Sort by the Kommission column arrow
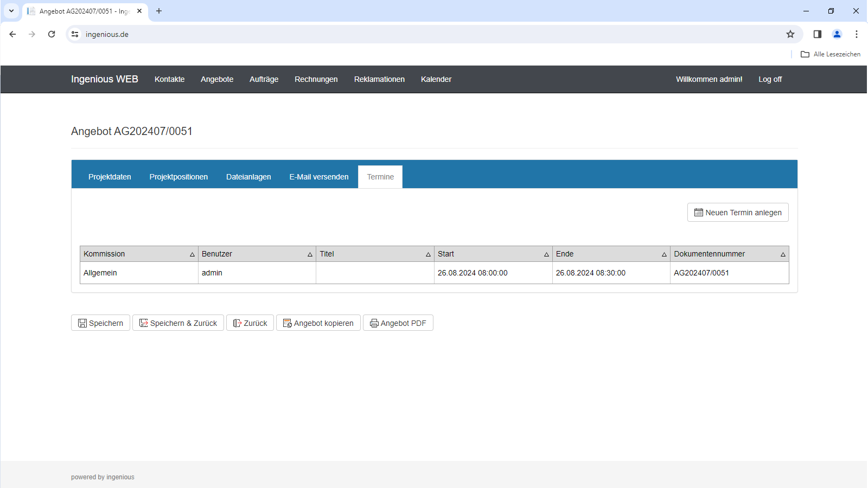Image resolution: width=868 pixels, height=488 pixels. tap(192, 254)
